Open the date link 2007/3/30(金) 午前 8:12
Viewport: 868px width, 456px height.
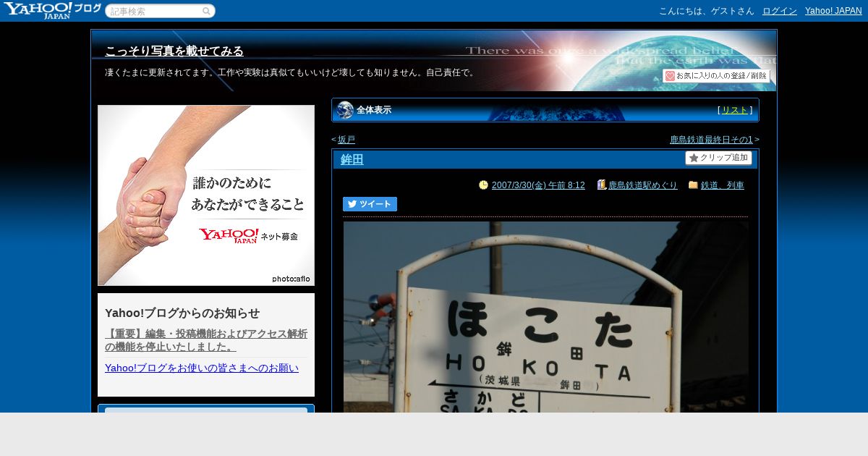[538, 185]
